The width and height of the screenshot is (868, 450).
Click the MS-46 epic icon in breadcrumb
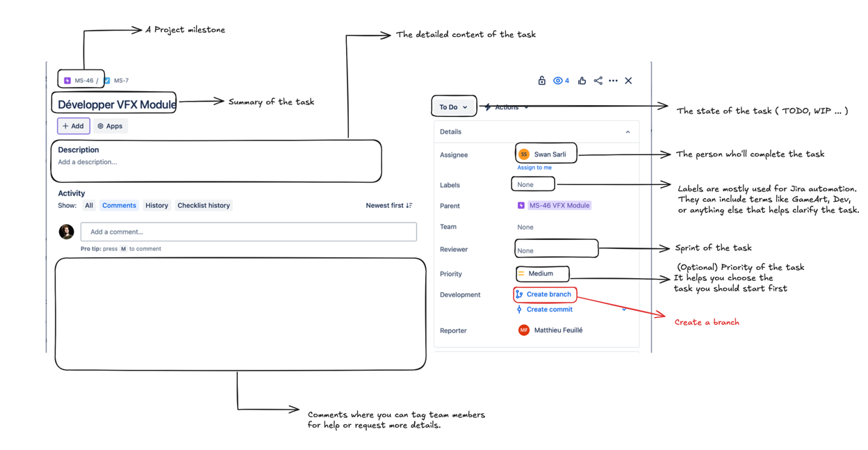[x=66, y=79]
